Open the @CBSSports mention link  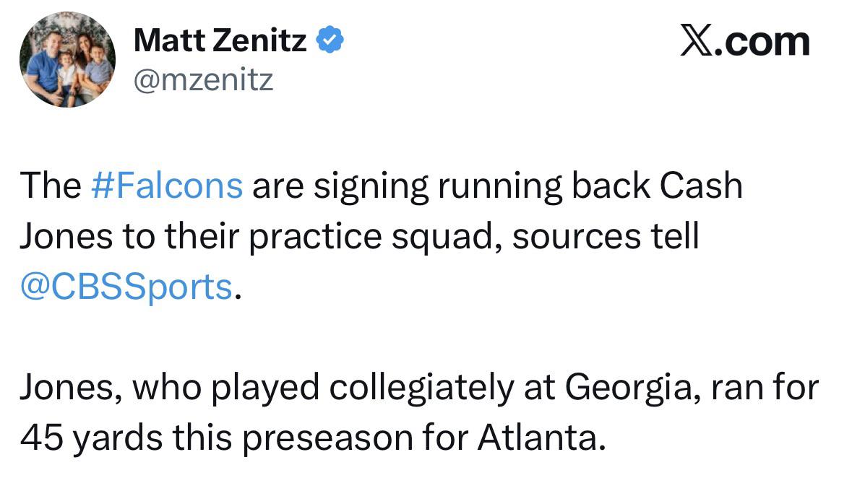126,286
